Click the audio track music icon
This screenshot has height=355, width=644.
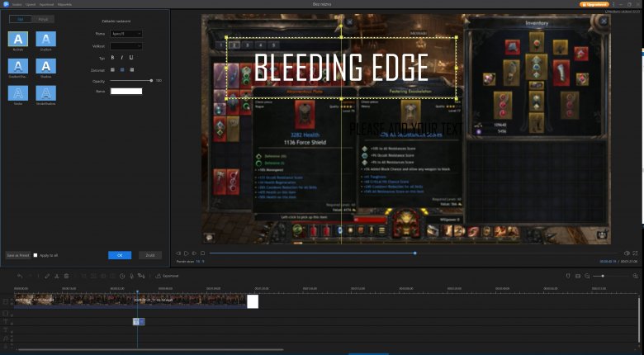[6, 338]
